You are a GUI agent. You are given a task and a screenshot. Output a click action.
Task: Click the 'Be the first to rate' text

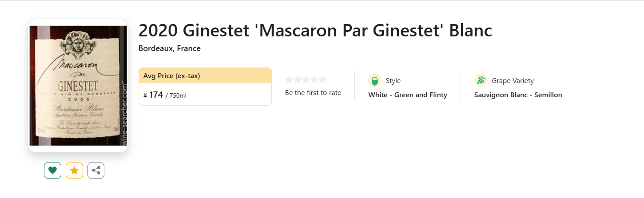point(313,93)
